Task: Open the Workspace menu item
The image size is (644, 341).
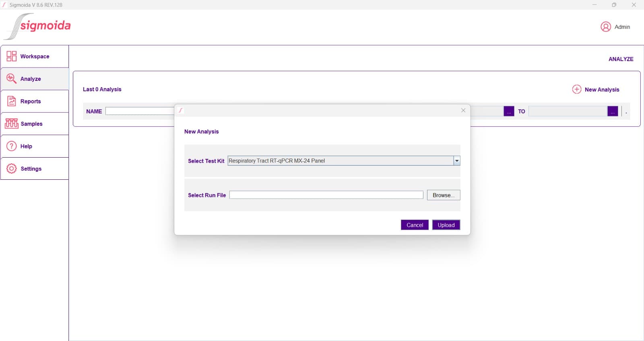Action: click(x=35, y=56)
